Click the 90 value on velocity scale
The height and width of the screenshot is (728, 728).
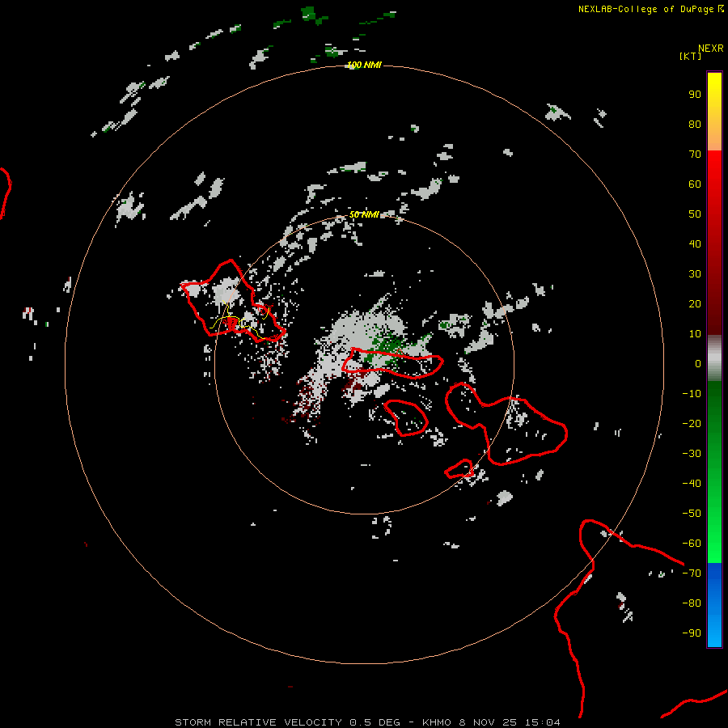695,95
